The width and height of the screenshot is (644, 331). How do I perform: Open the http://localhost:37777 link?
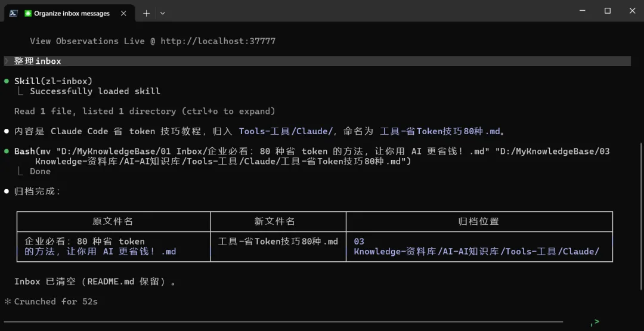pos(218,41)
